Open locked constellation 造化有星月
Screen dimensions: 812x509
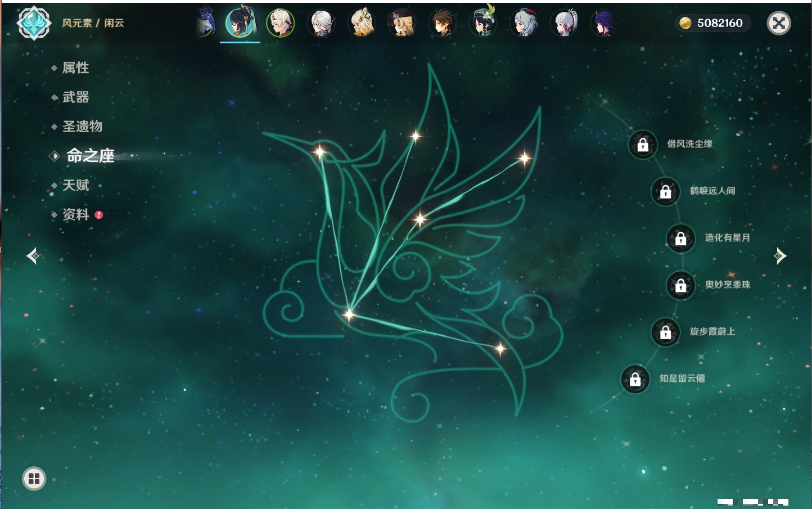(681, 238)
